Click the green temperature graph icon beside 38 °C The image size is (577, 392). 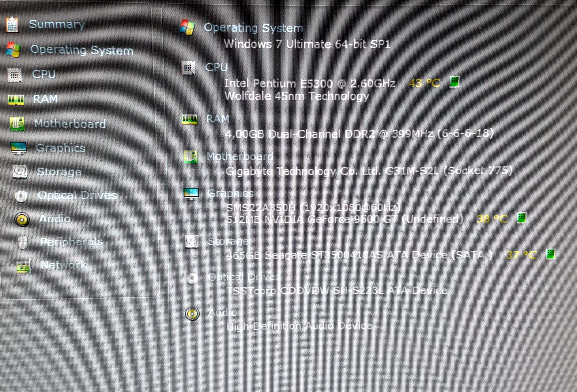tap(522, 218)
